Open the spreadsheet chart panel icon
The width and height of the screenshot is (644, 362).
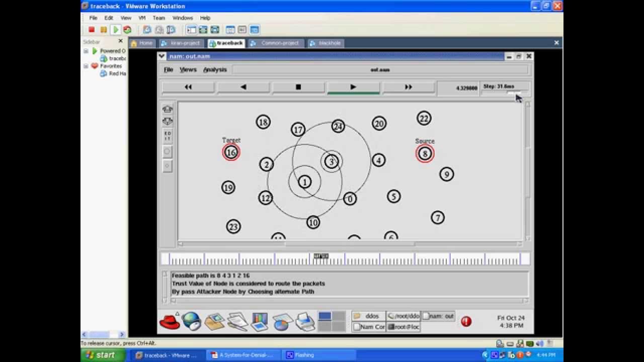click(x=282, y=321)
